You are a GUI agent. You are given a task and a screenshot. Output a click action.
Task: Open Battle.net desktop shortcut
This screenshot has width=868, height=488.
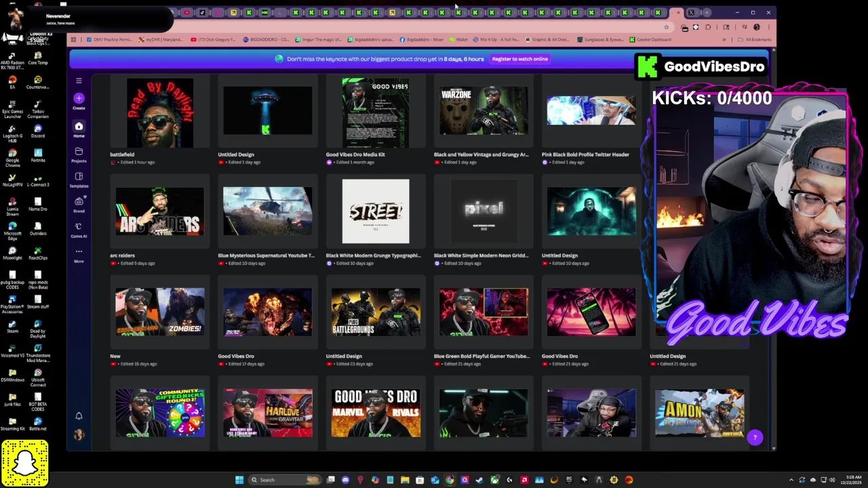coord(38,424)
